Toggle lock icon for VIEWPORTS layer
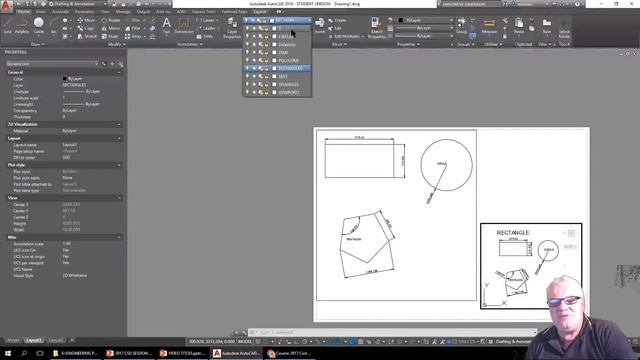 (267, 93)
